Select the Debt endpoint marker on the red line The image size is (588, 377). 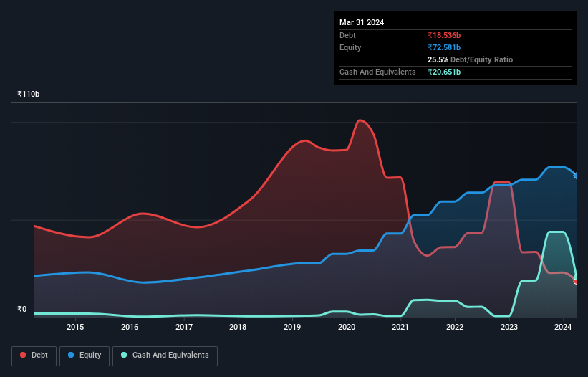tap(576, 282)
